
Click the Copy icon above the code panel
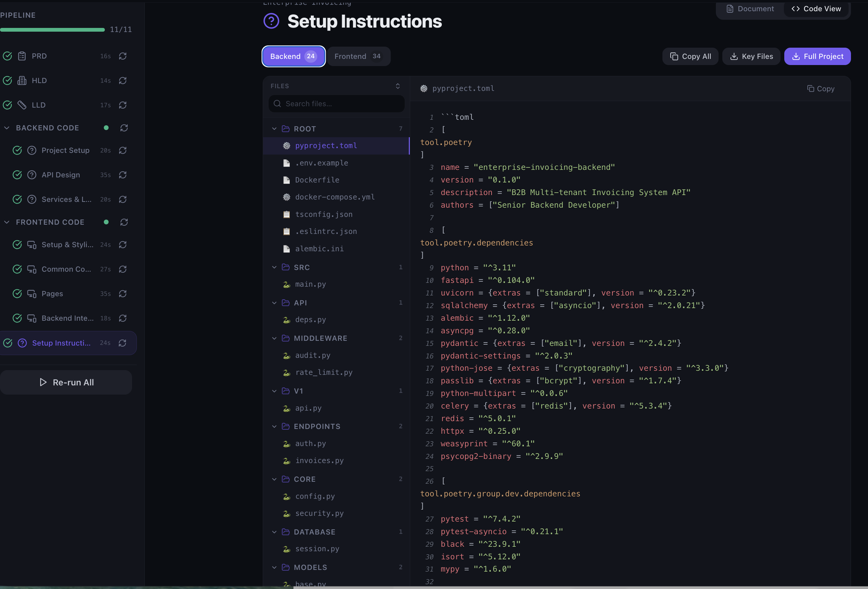pos(810,89)
